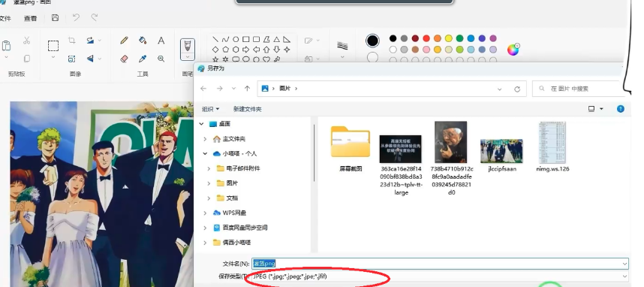The height and width of the screenshot is (287, 644).
Task: Click the Rotate image icon
Action: [90, 41]
